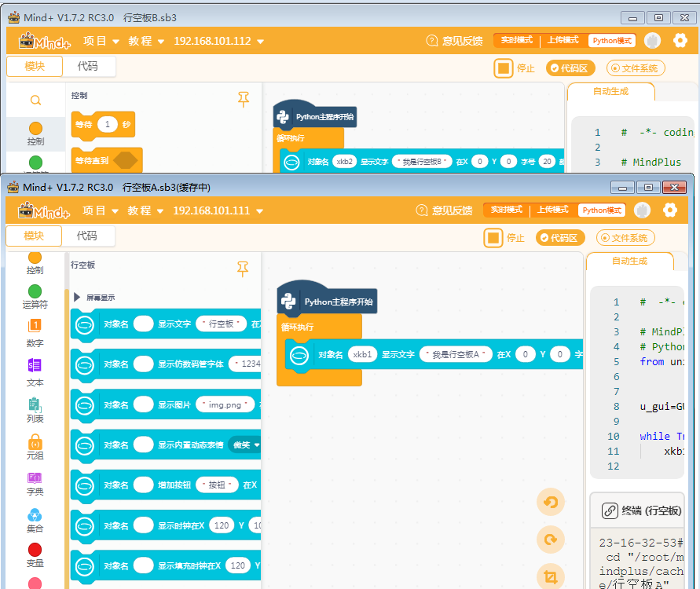The width and height of the screenshot is (700, 589).
Task: Select 字典 category in sidebar
Action: tap(35, 484)
